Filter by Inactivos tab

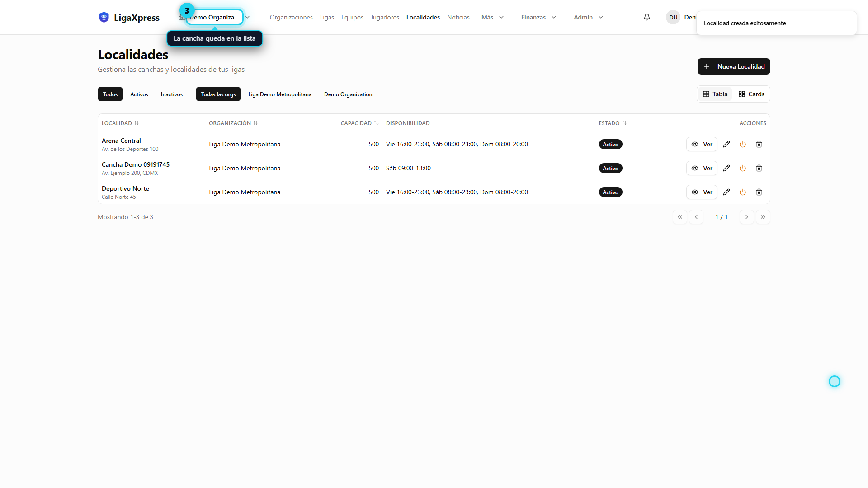click(172, 94)
